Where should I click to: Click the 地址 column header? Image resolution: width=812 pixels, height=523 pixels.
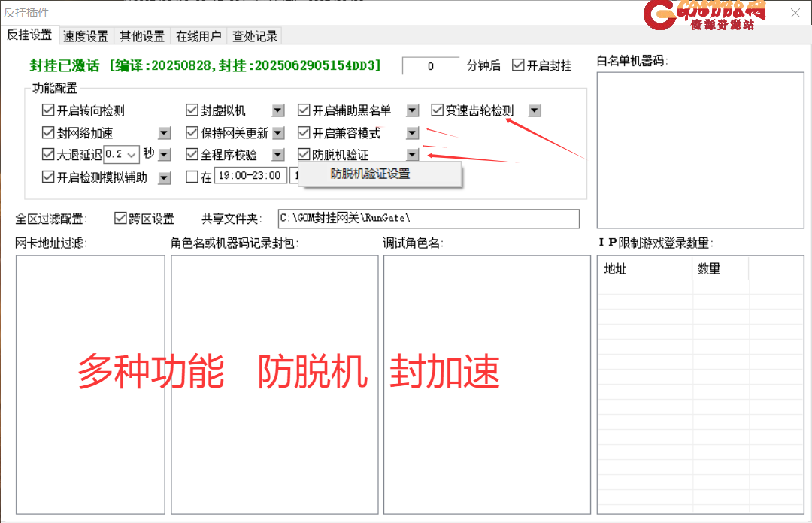click(x=644, y=269)
